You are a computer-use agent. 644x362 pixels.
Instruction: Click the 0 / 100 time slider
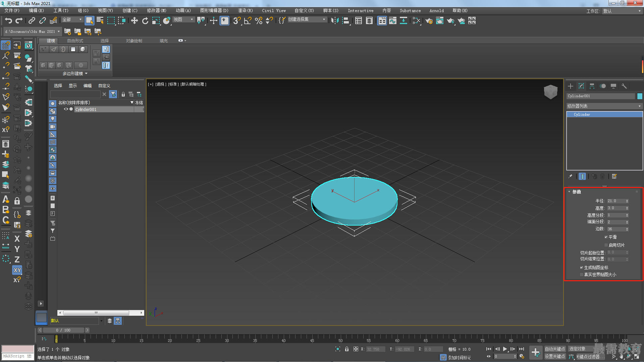pos(63,330)
